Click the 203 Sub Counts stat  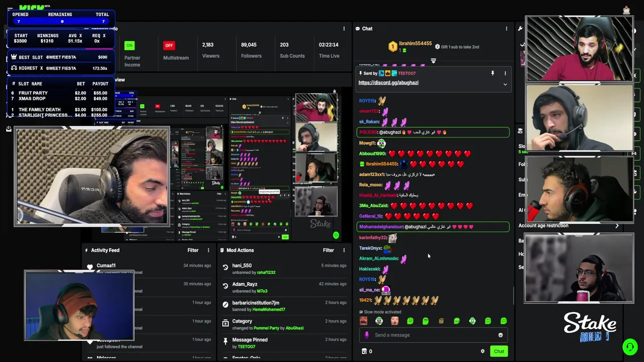(x=292, y=50)
